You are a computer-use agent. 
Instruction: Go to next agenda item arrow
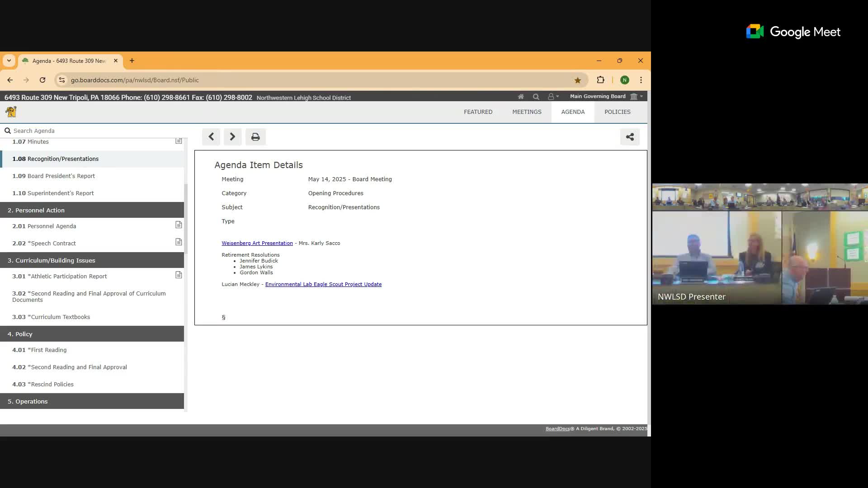coord(232,137)
